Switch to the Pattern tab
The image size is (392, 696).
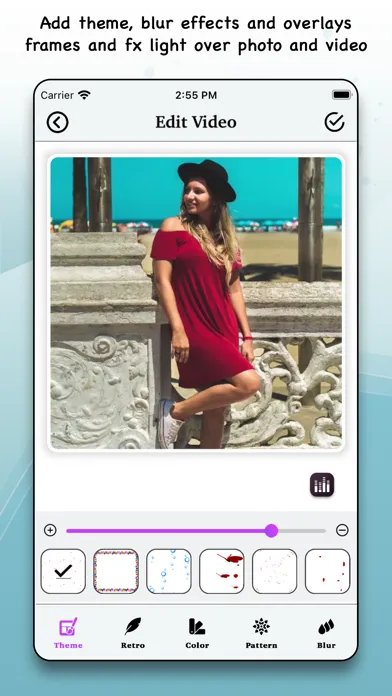pyautogui.click(x=261, y=633)
